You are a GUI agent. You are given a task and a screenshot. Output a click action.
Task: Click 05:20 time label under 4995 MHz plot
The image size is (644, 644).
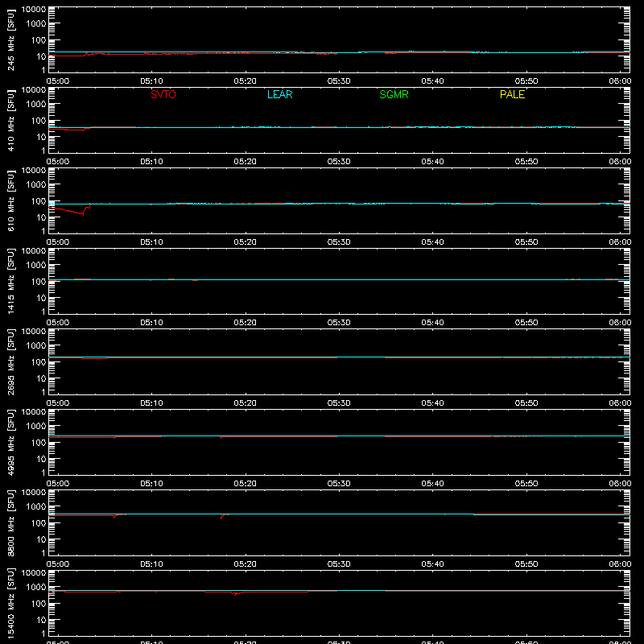pos(246,484)
